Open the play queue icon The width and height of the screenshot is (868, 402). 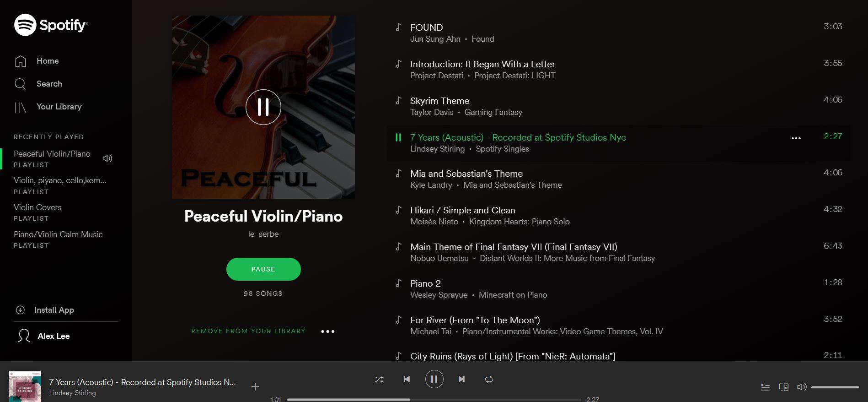(765, 387)
